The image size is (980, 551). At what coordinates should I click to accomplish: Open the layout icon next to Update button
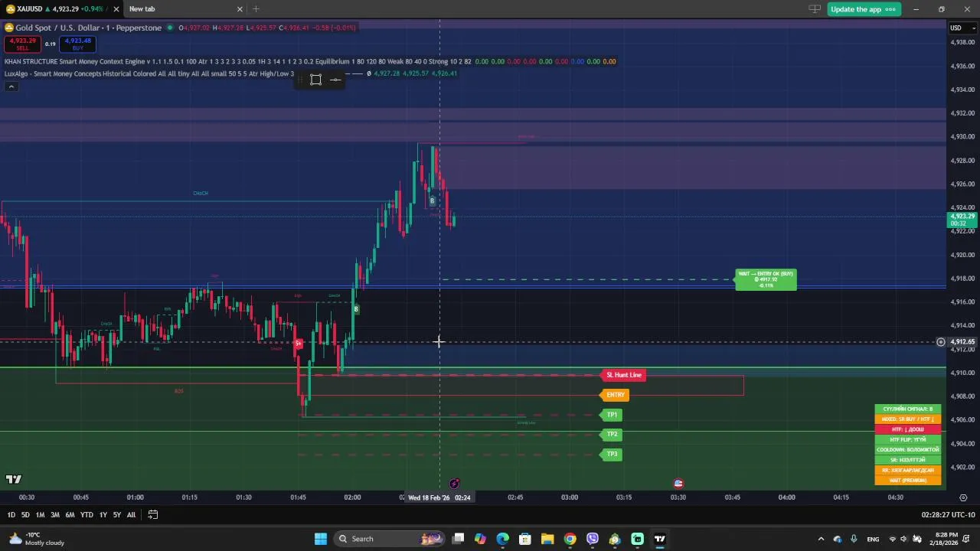pyautogui.click(x=815, y=9)
